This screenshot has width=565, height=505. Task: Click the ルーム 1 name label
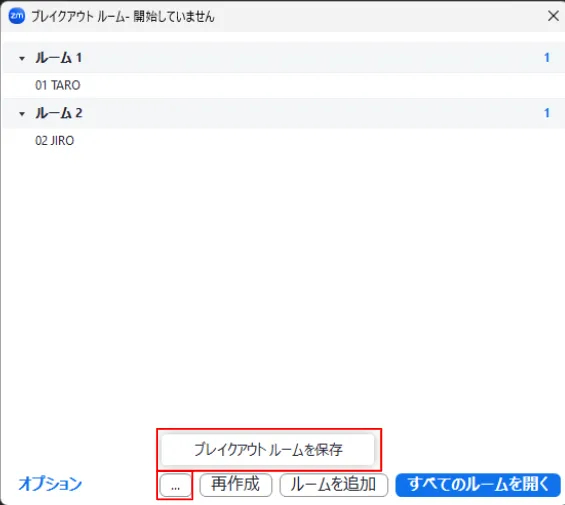click(59, 58)
